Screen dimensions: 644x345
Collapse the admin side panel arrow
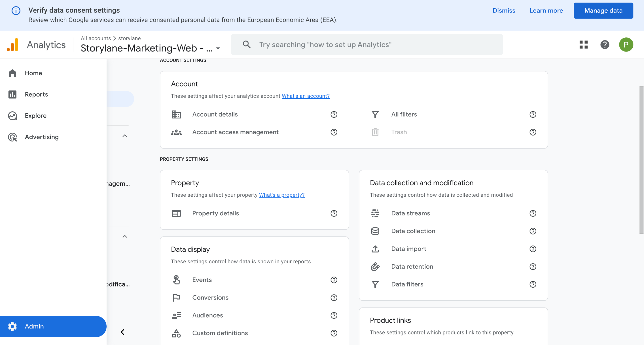point(123,332)
